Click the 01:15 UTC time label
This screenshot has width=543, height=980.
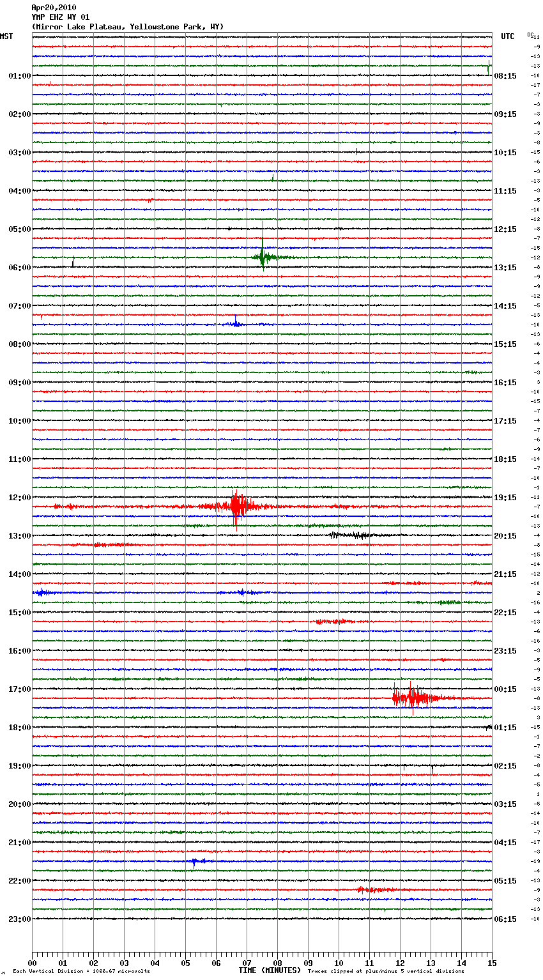pyautogui.click(x=505, y=728)
